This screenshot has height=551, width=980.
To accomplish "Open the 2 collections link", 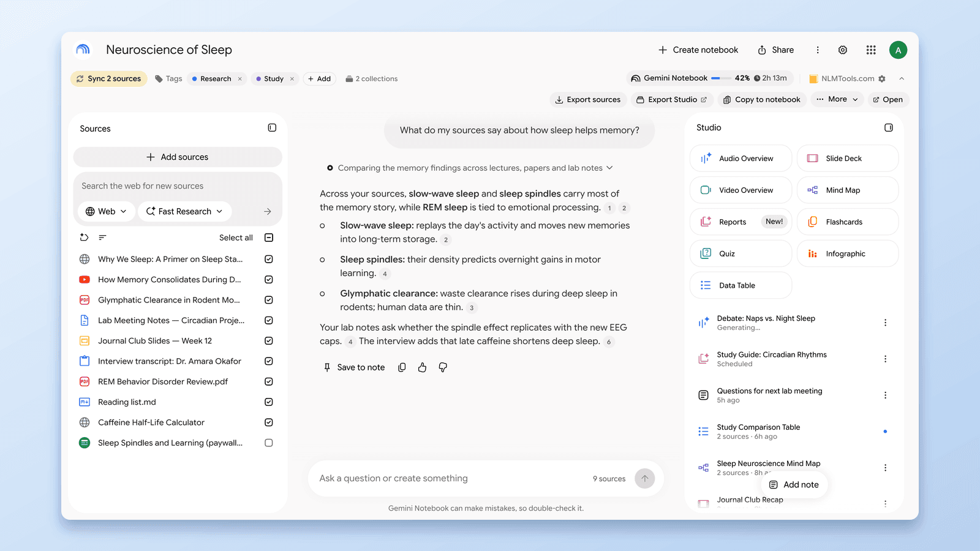I will point(372,79).
